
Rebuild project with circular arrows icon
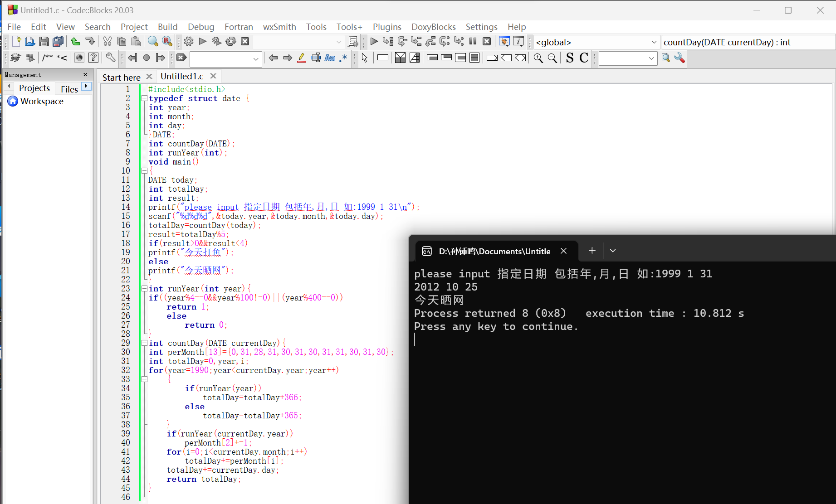click(231, 42)
